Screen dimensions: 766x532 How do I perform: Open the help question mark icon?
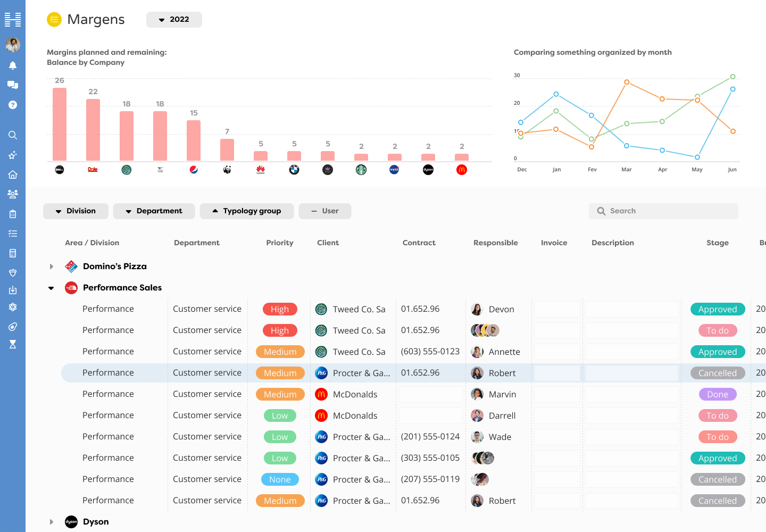point(13,105)
